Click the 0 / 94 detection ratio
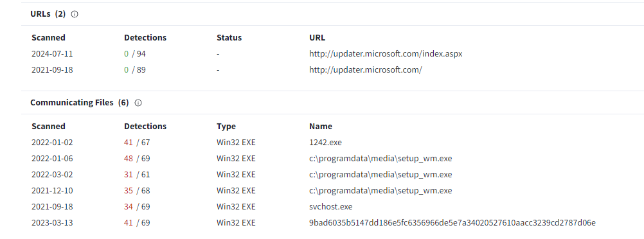 point(135,54)
